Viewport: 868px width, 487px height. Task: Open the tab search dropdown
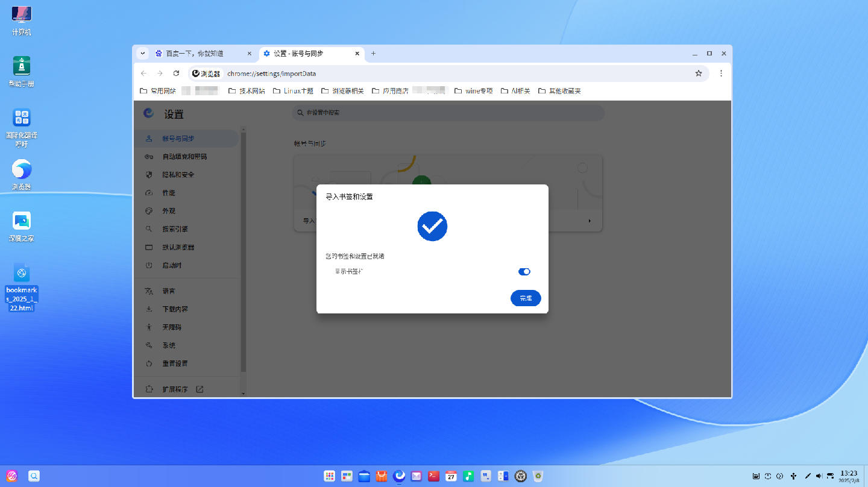(143, 54)
